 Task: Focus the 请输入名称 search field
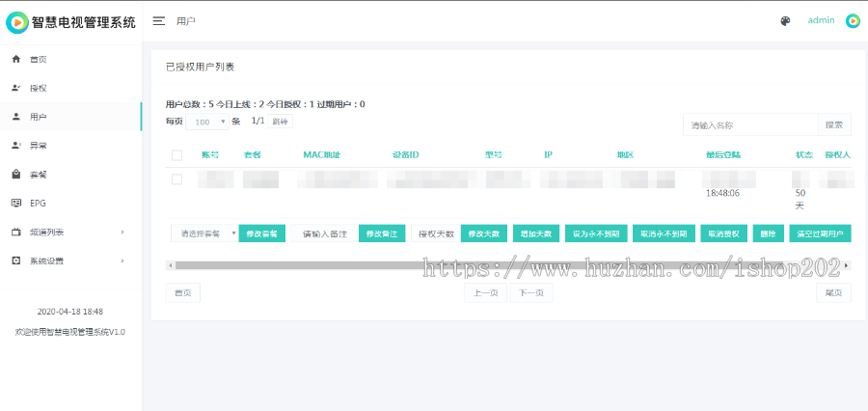[750, 124]
